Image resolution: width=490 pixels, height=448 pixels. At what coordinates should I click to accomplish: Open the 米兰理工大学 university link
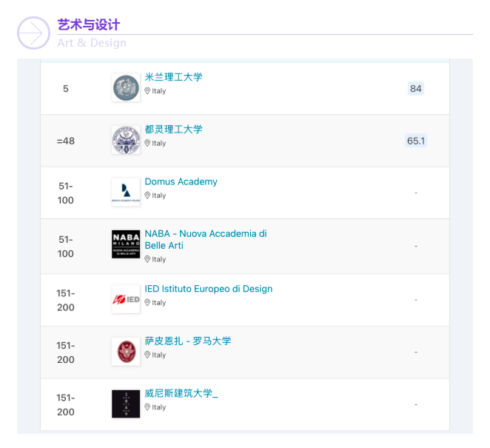pos(173,77)
